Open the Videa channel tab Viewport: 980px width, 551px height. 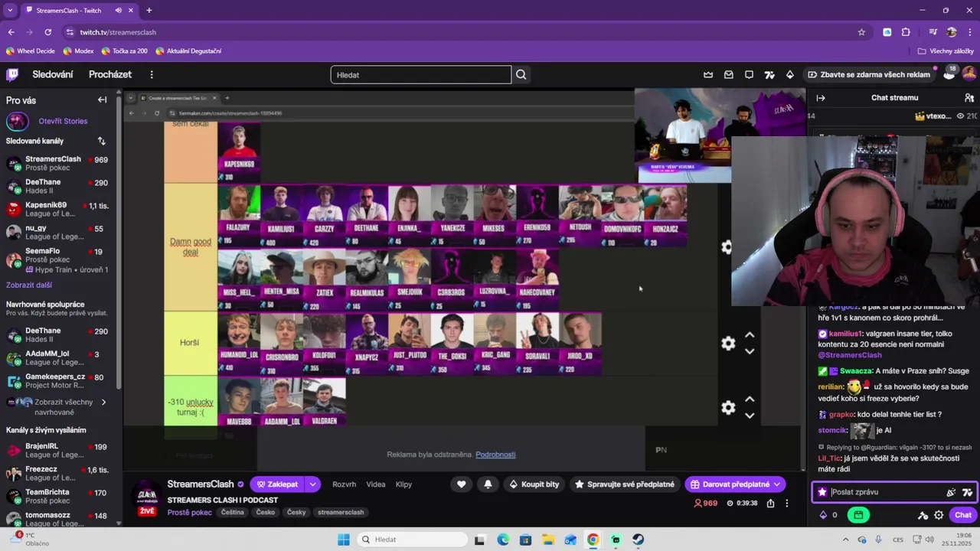coord(376,484)
